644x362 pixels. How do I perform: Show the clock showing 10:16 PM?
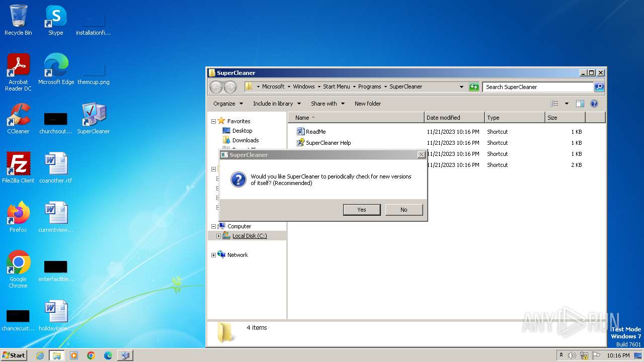point(618,355)
